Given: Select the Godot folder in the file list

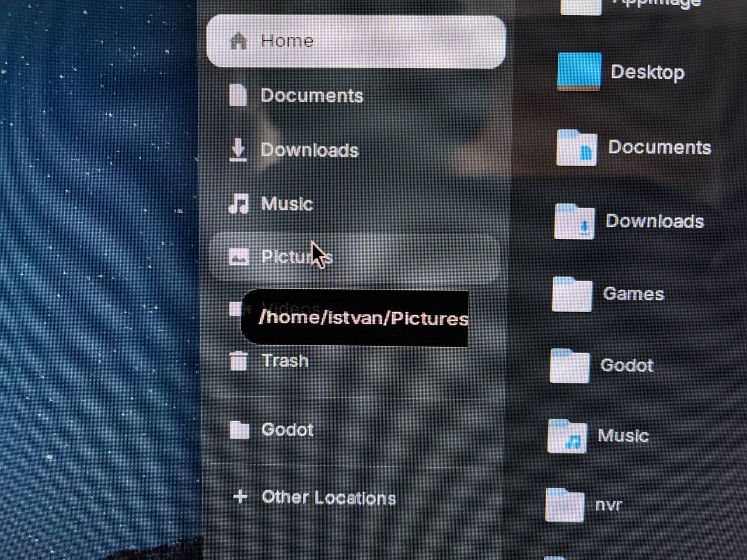Looking at the screenshot, I should pos(602,366).
